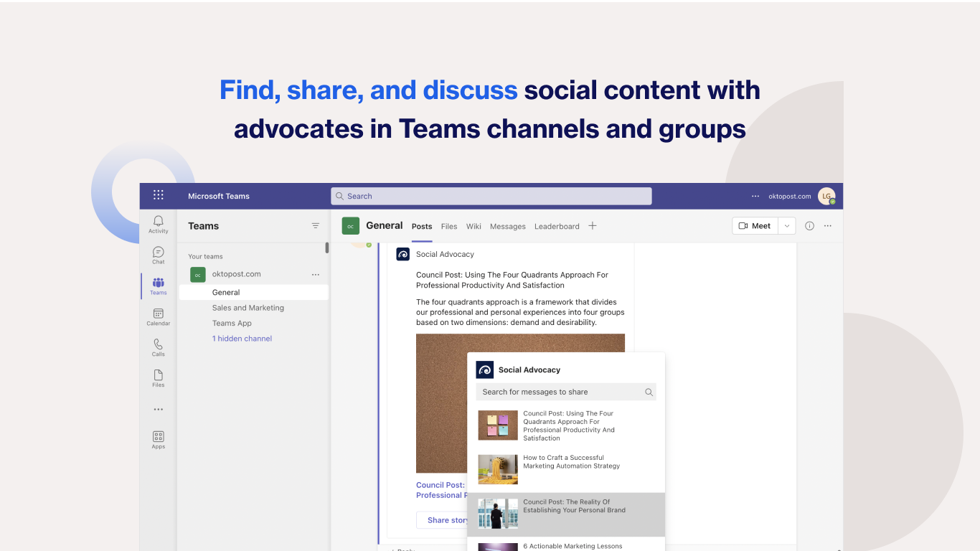This screenshot has width=980, height=551.
Task: Open settings ellipsis in top bar
Action: coord(755,196)
